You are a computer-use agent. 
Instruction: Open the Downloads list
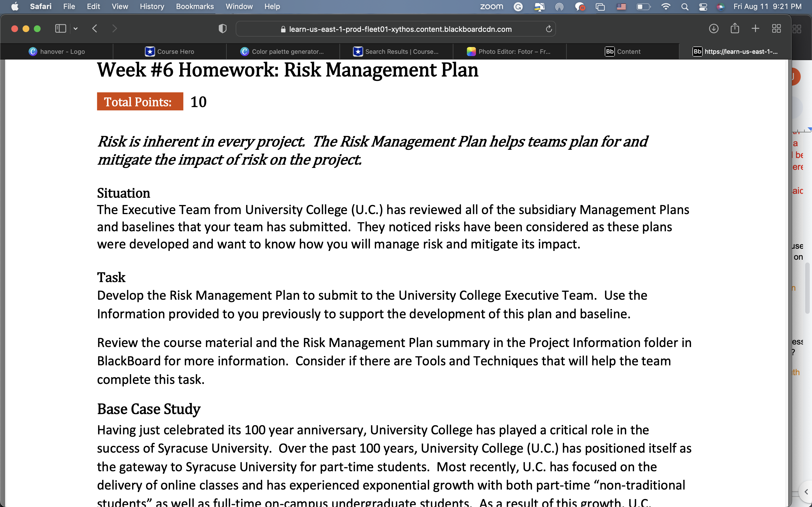[713, 28]
